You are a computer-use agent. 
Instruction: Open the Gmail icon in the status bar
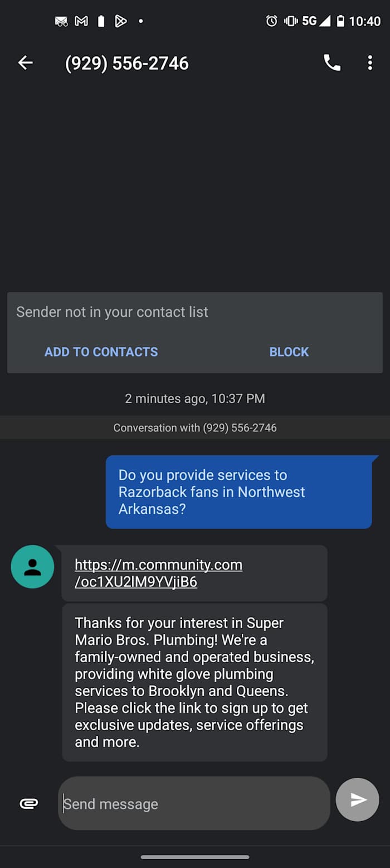[81, 21]
